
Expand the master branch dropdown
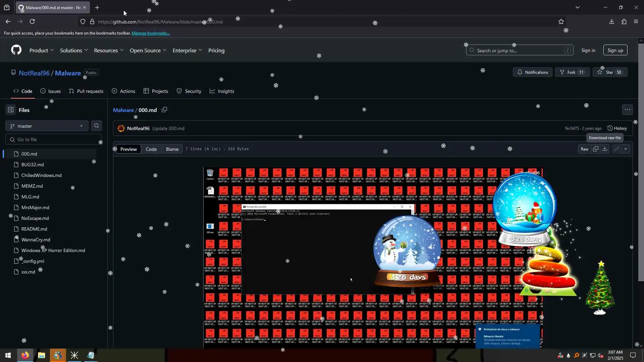coord(47,126)
